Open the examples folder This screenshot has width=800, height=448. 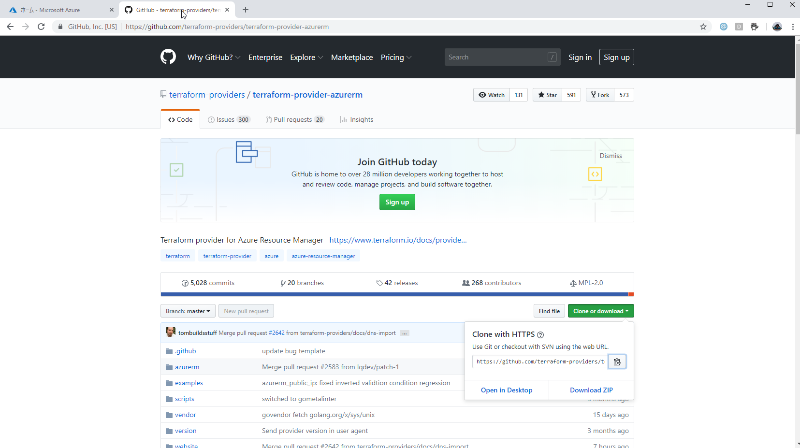188,383
